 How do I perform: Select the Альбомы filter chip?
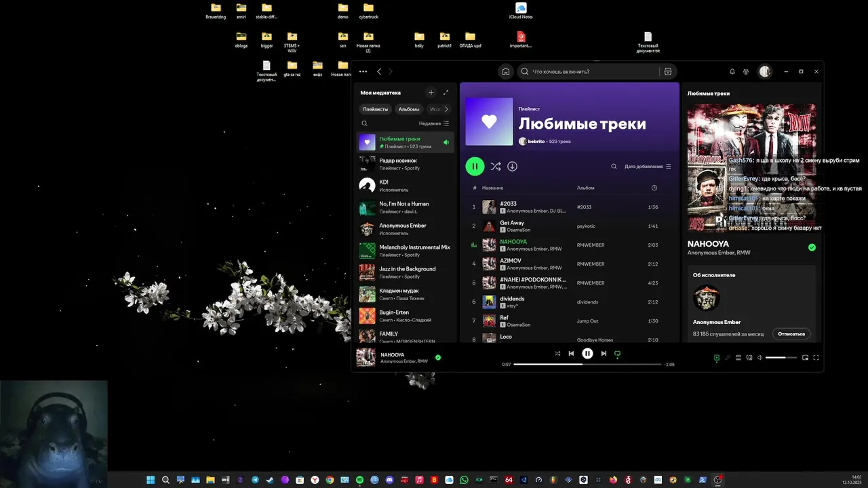click(409, 109)
